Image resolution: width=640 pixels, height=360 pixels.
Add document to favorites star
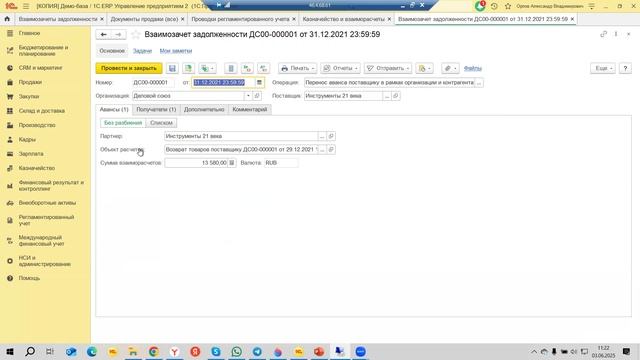click(136, 35)
